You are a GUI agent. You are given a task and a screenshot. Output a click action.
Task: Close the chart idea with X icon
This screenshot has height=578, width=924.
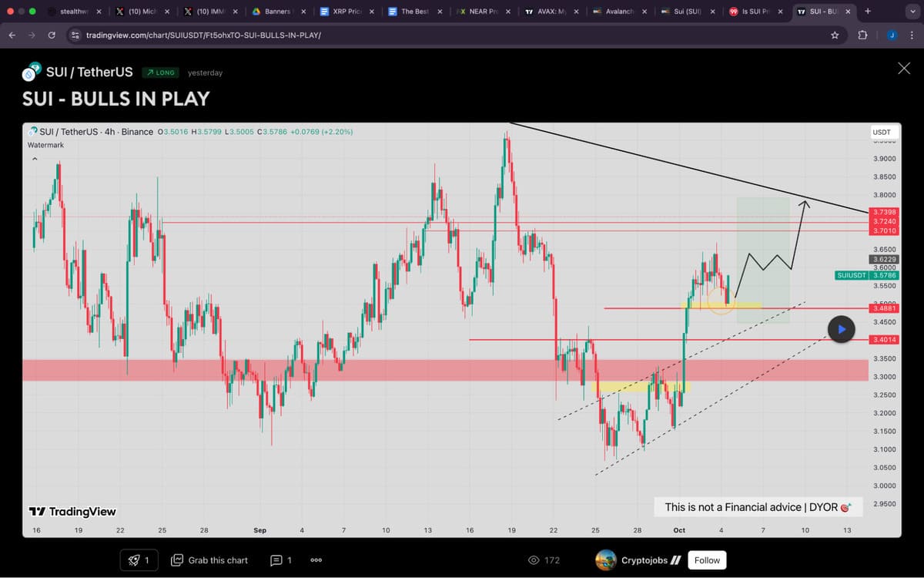pos(904,69)
